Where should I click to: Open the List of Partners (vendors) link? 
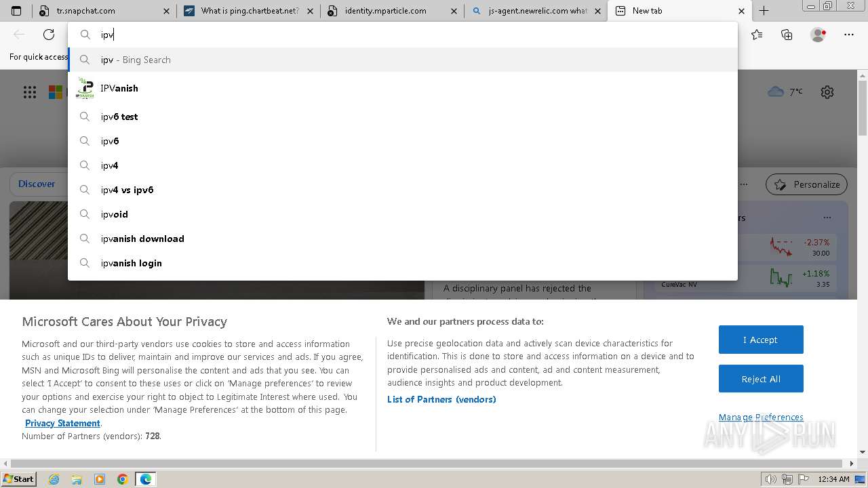coord(441,399)
